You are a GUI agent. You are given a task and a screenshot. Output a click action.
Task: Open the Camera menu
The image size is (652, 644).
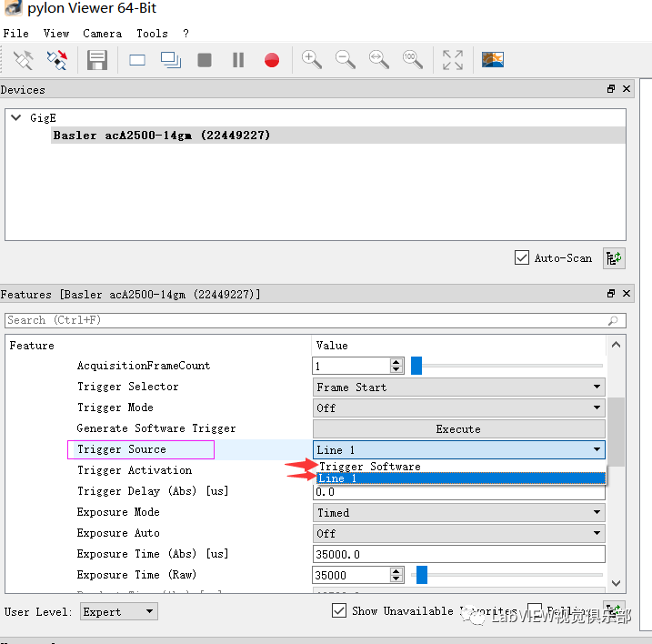pos(102,34)
